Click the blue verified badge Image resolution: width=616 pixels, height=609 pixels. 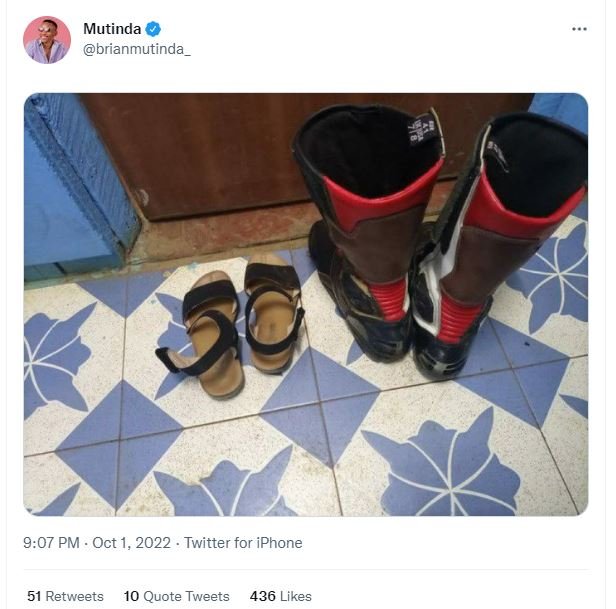point(153,29)
